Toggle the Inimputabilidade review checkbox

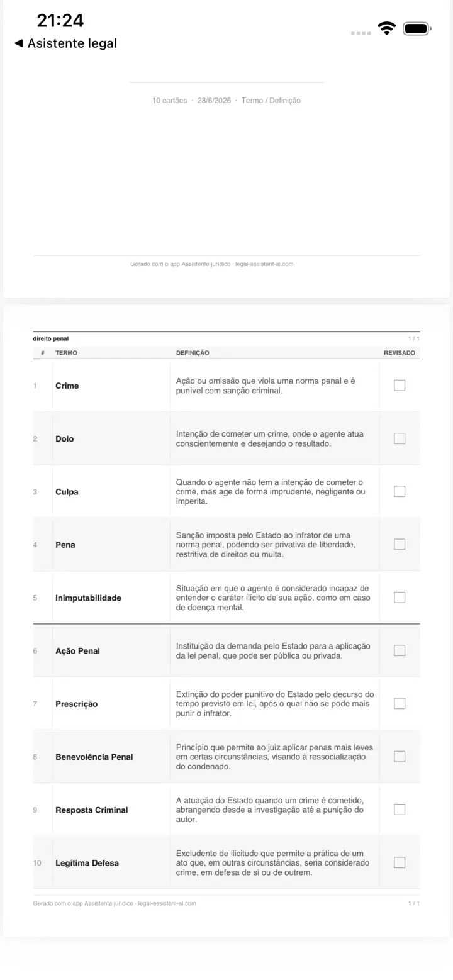[x=400, y=598]
